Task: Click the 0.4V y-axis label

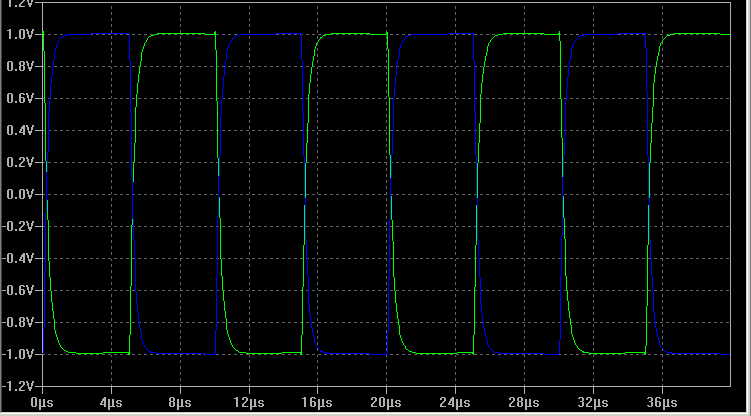Action: tap(21, 131)
